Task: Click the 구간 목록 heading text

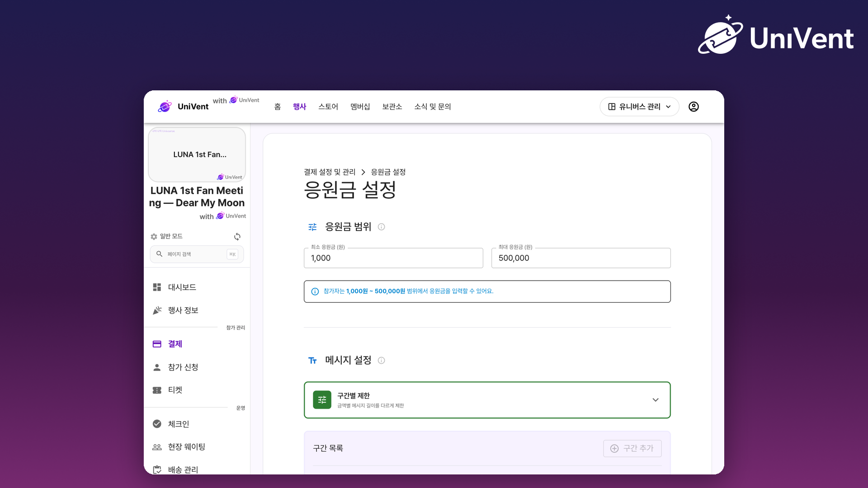Action: point(328,448)
